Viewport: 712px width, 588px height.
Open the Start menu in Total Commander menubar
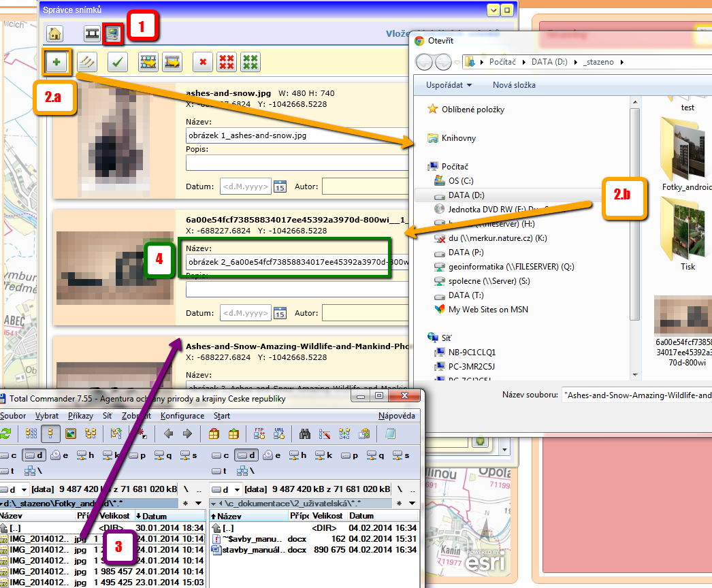pos(222,415)
